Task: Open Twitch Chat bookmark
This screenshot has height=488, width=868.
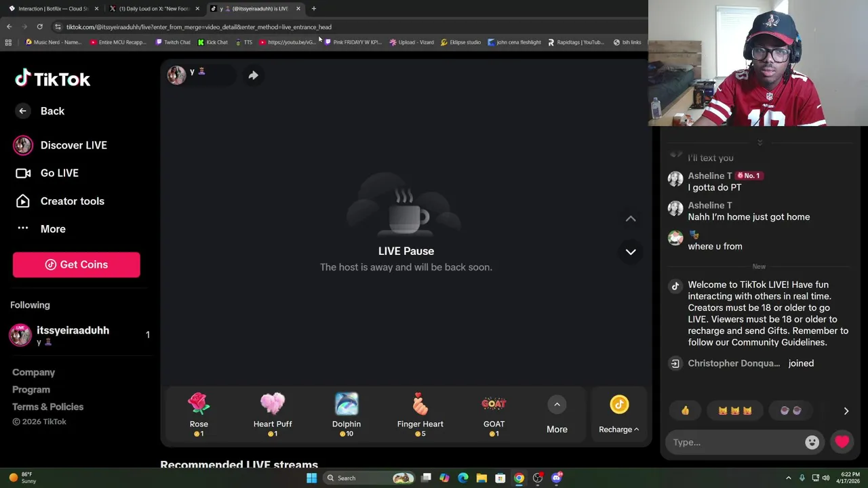Action: (x=172, y=42)
